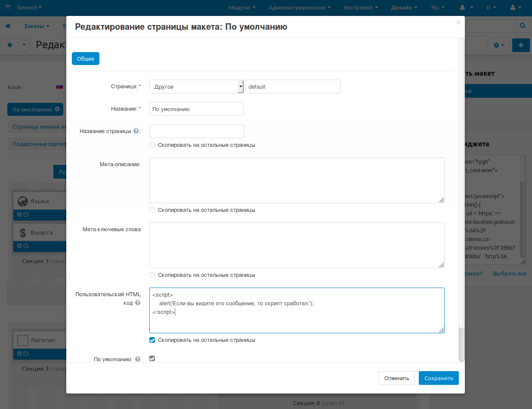Image resolution: width=532 pixels, height=409 pixels.
Task: Enable copy checkbox under Мета-описание field
Action: 152,210
